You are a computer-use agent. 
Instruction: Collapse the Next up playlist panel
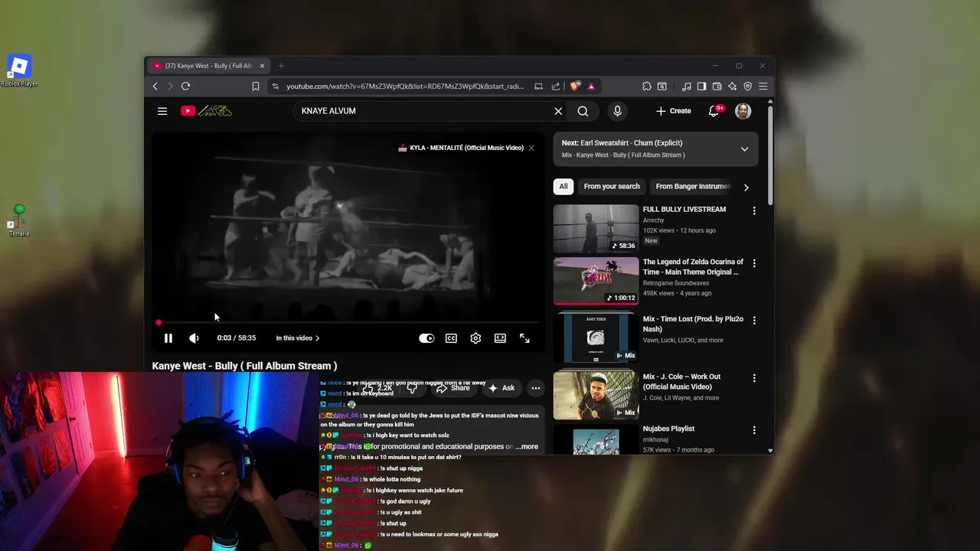click(x=744, y=149)
